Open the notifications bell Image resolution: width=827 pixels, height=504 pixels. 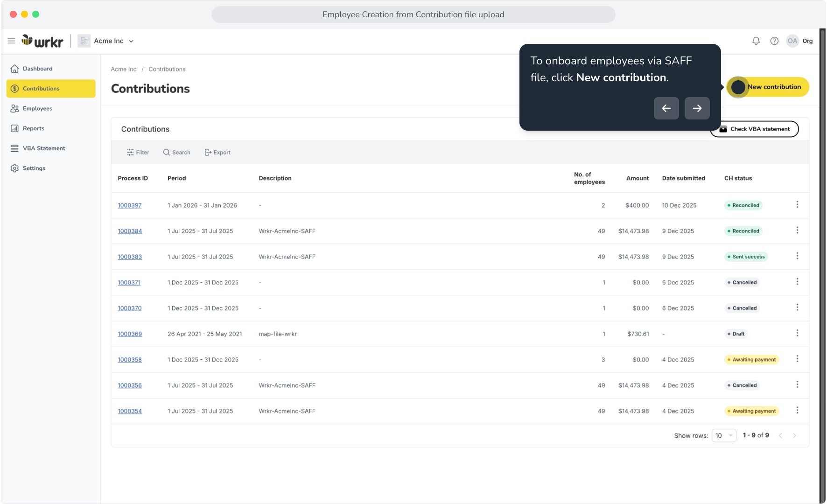pyautogui.click(x=756, y=41)
